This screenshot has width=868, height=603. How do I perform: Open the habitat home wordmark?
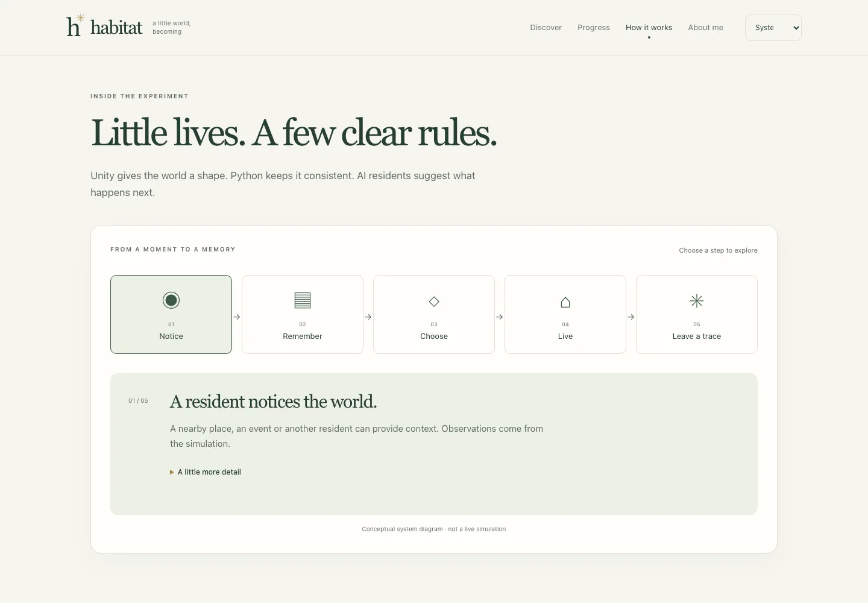[x=116, y=27]
